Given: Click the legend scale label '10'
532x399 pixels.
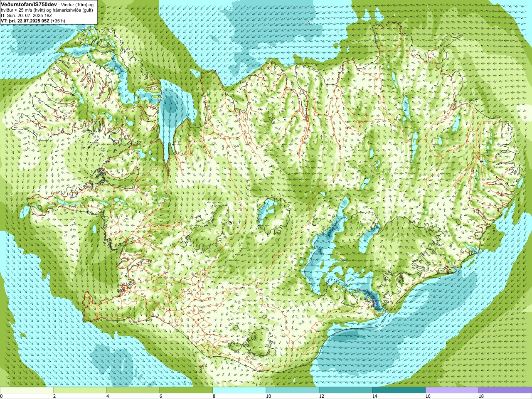Looking at the screenshot, I should pos(268,397).
